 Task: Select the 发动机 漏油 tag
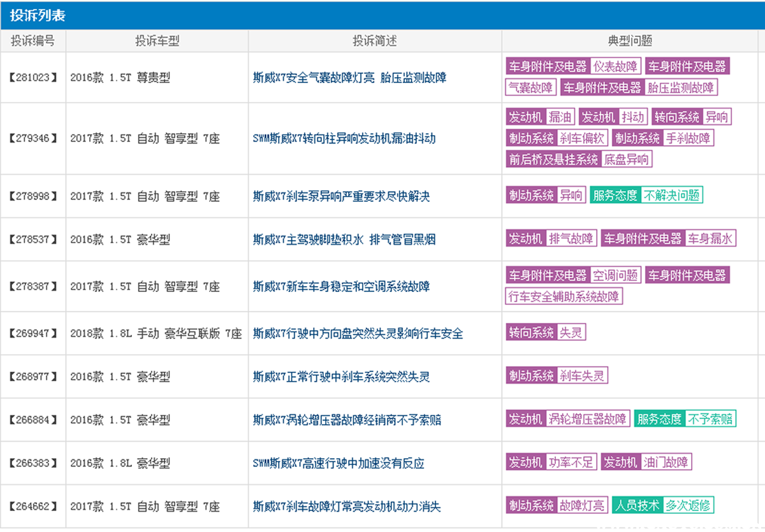[x=540, y=117]
